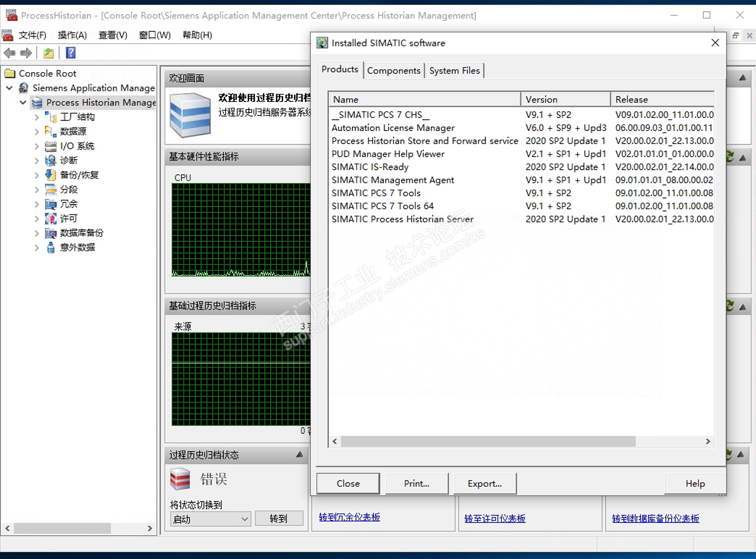Click the Print... button
The height and width of the screenshot is (559, 756).
(x=417, y=484)
